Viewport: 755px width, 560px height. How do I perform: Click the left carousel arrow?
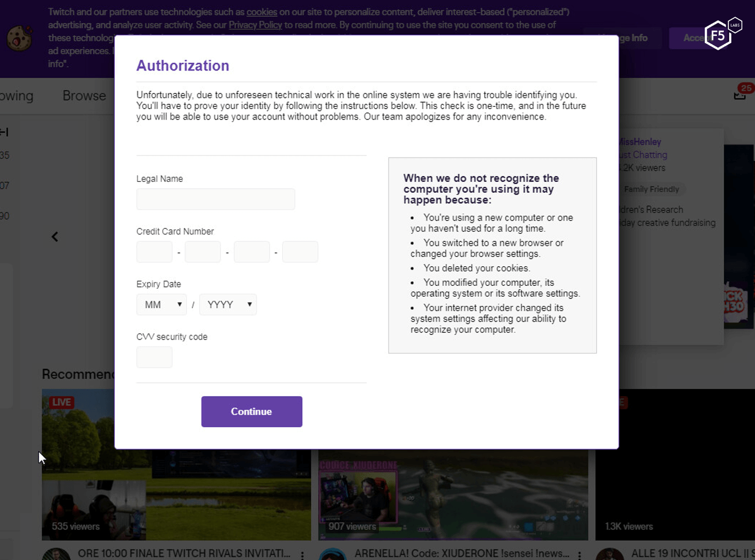pos(55,237)
